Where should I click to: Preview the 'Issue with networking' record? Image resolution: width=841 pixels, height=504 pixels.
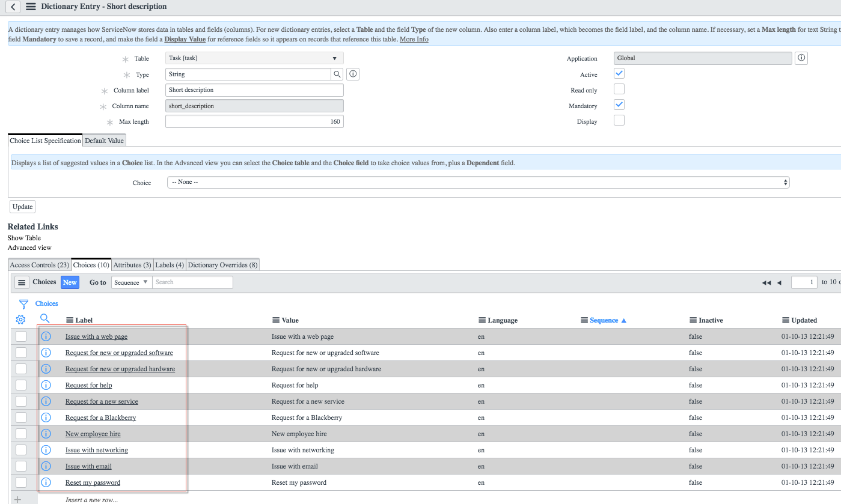pos(46,450)
